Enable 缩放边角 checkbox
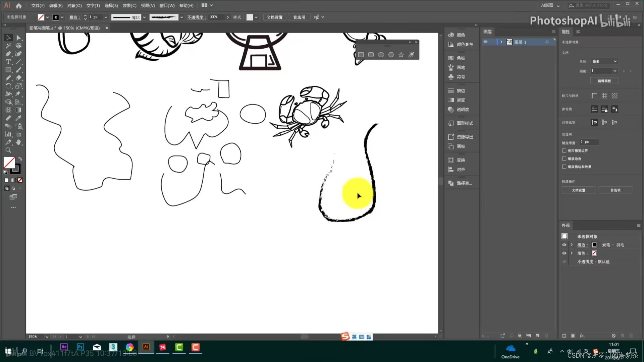The width and height of the screenshot is (644, 362). [x=564, y=159]
